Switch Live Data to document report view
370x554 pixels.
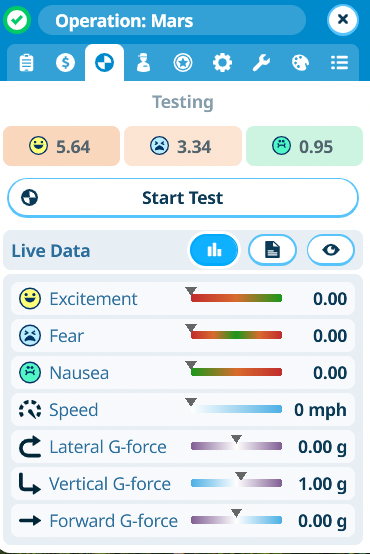[272, 250]
